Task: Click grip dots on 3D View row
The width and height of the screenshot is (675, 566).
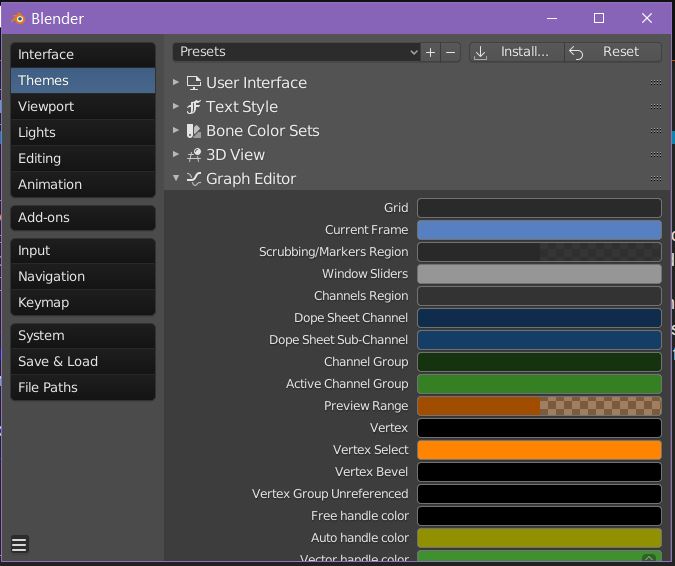Action: pos(656,155)
